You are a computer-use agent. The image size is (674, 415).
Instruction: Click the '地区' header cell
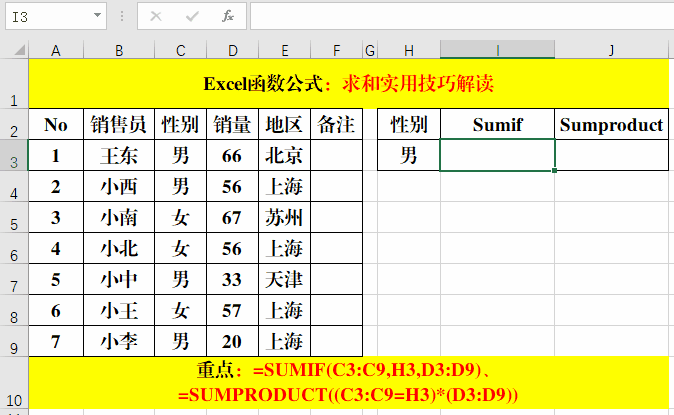[x=285, y=124]
